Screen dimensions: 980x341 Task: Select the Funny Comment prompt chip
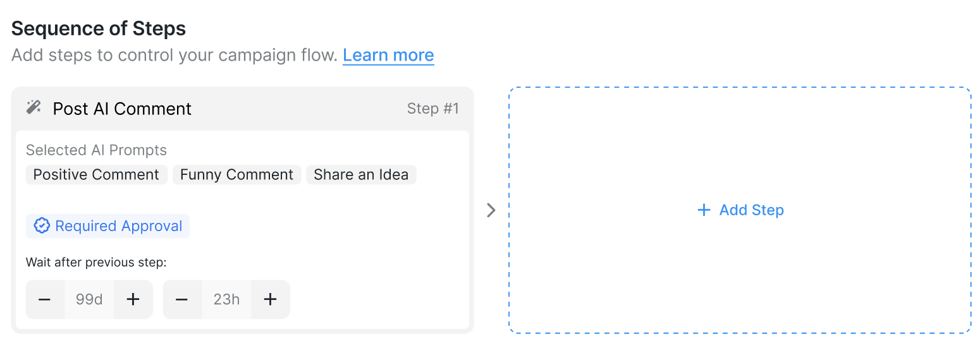point(237,175)
